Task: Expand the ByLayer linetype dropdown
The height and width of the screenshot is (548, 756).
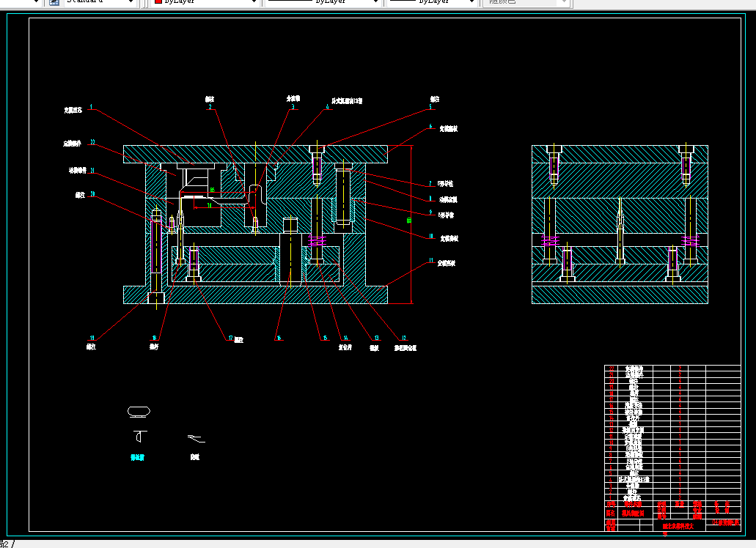Action: pyautogui.click(x=375, y=2)
